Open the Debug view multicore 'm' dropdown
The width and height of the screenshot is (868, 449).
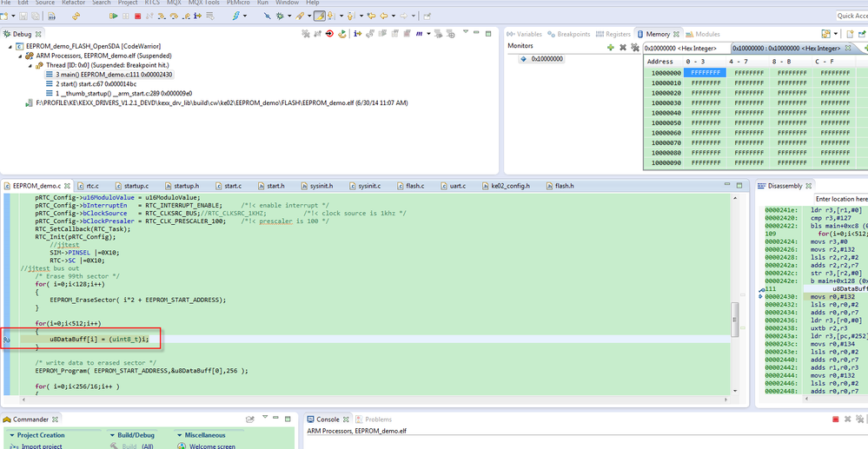(x=428, y=34)
